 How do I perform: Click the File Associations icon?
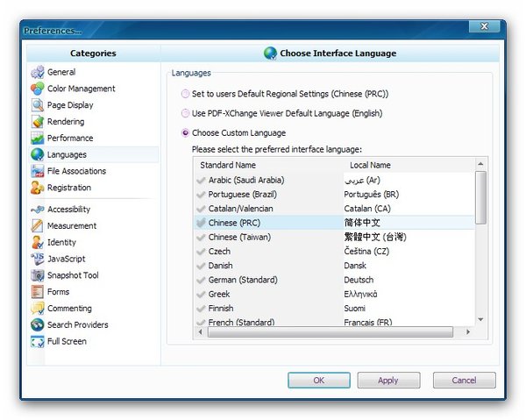(37, 171)
